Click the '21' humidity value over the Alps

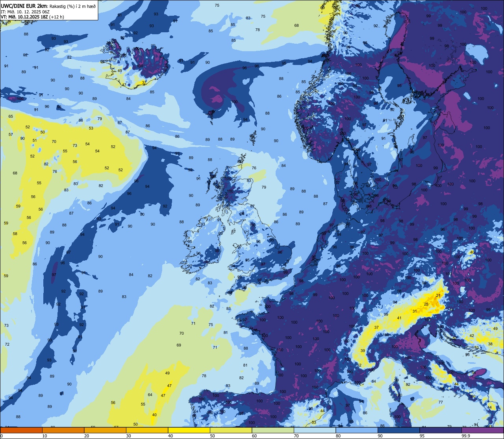click(x=438, y=296)
